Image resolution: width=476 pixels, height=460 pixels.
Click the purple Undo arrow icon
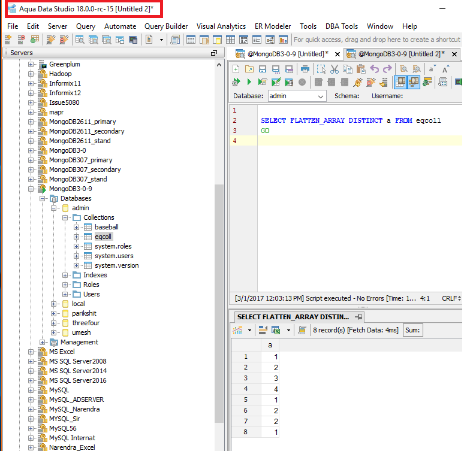374,69
